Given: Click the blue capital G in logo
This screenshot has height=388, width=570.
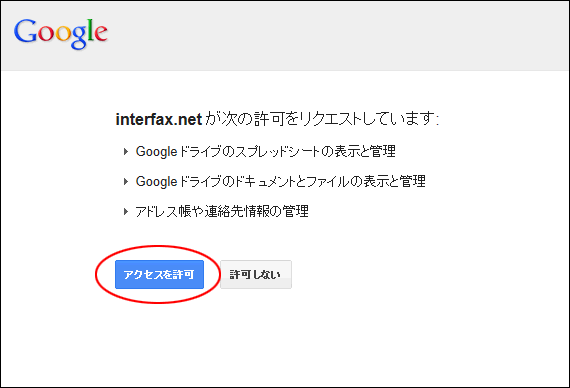Looking at the screenshot, I should [25, 32].
